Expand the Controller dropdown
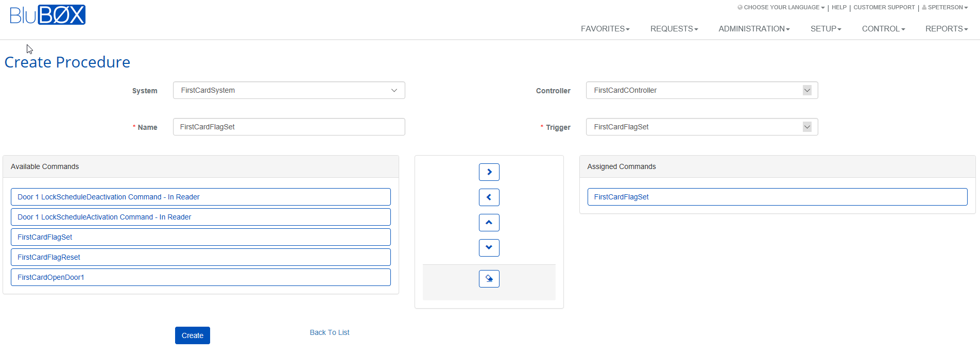The width and height of the screenshot is (980, 354). [702, 90]
